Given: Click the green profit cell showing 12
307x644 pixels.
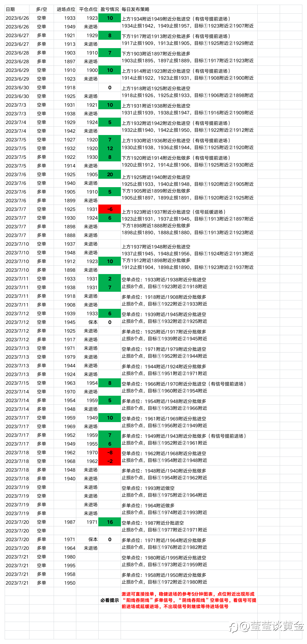Looking at the screenshot, I should click(x=110, y=148).
